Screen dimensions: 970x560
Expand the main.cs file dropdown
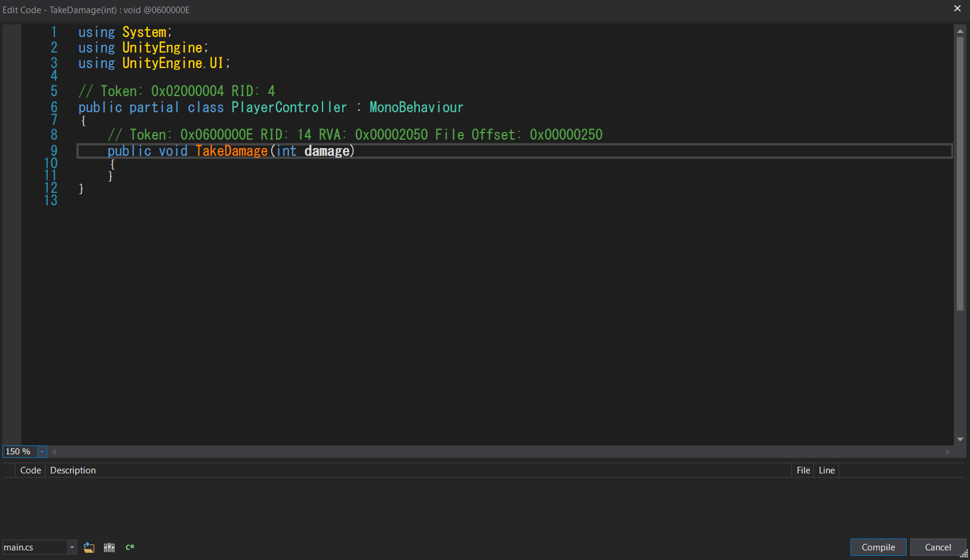point(72,547)
